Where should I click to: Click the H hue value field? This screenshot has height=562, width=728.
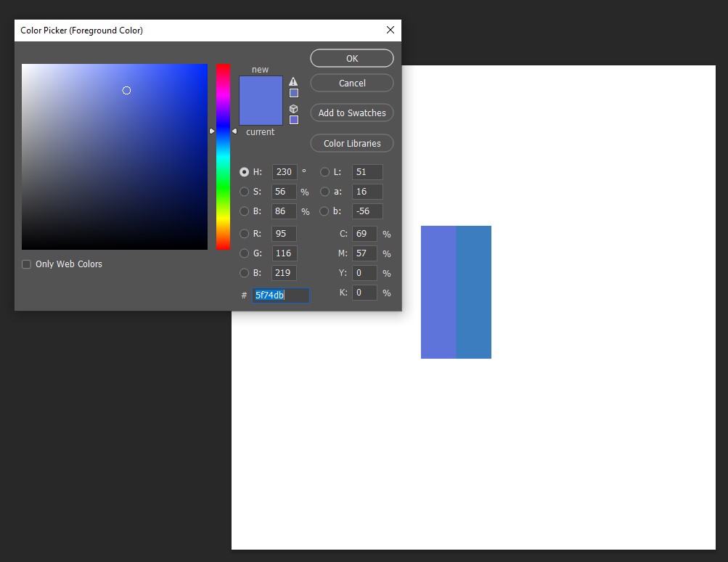pos(284,172)
